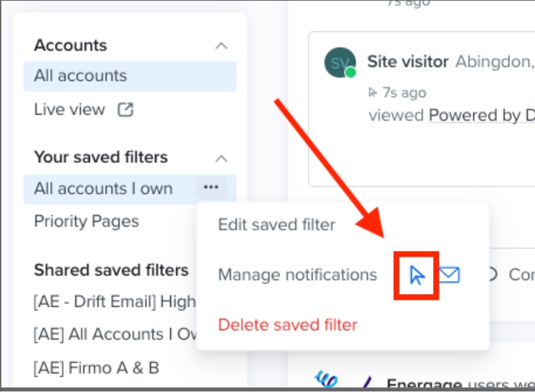Open the Live view external link icon
Viewport: 535px width, 392px height.
pos(125,110)
